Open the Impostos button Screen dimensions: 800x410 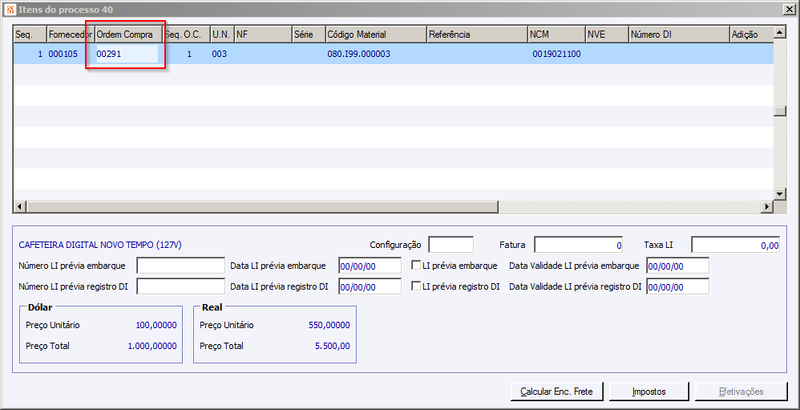(x=649, y=392)
